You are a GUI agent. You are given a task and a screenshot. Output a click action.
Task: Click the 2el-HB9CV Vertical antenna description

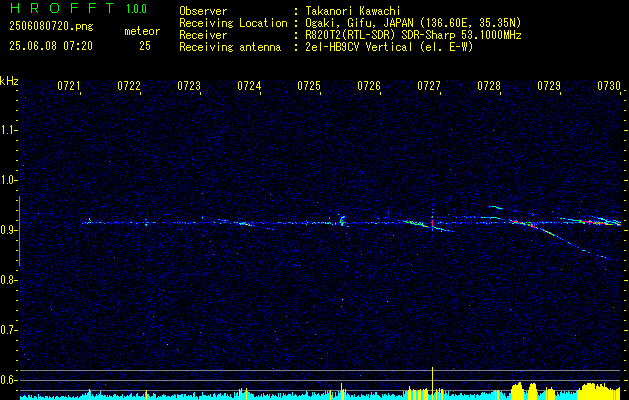point(389,47)
